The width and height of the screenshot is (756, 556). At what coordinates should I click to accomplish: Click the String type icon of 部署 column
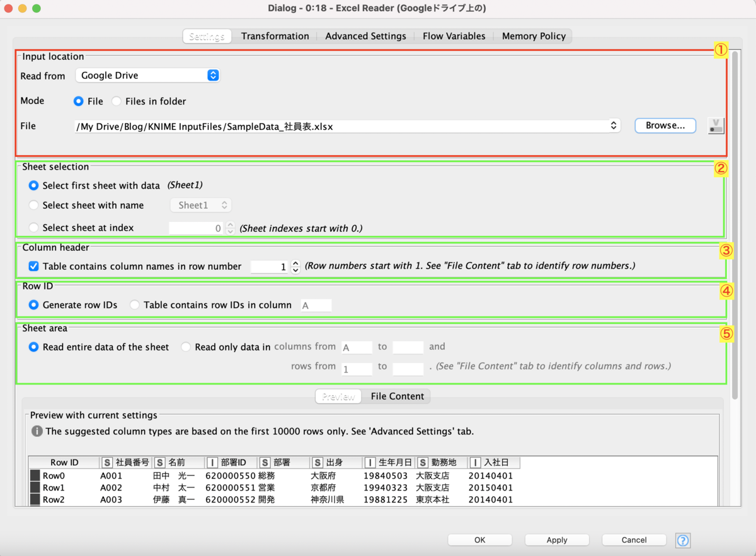coord(265,463)
